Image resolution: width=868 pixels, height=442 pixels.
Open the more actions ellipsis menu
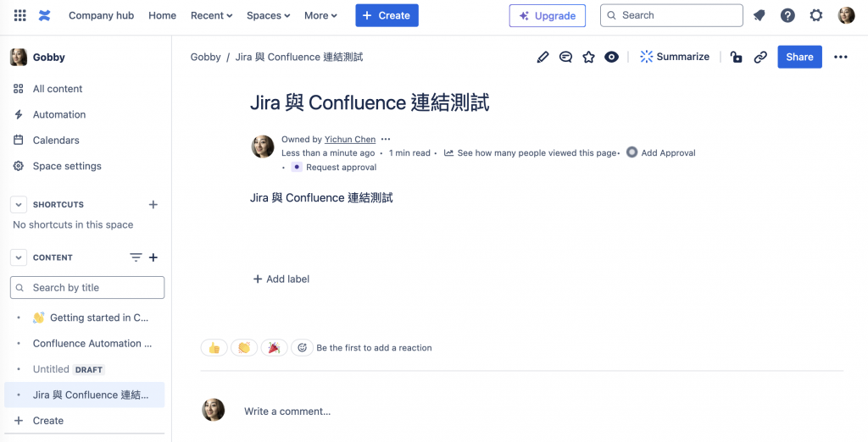pos(840,57)
